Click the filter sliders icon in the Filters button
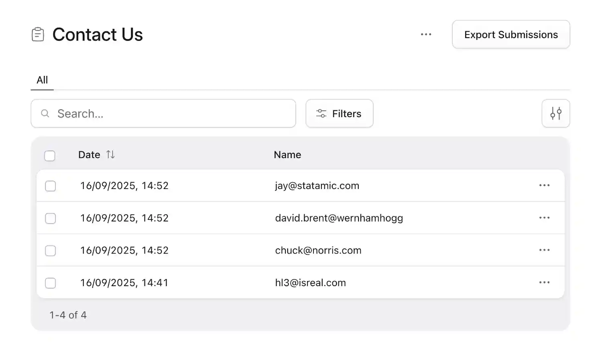 (321, 114)
